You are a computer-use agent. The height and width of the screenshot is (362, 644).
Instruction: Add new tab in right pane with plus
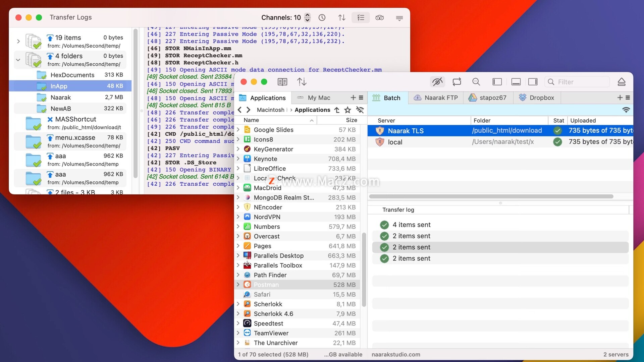pyautogui.click(x=620, y=98)
